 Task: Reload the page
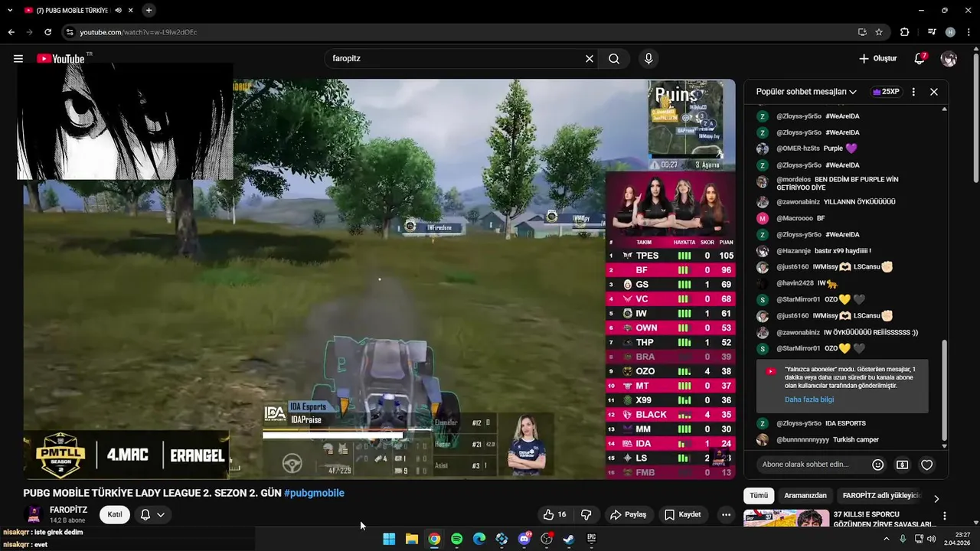pos(48,32)
